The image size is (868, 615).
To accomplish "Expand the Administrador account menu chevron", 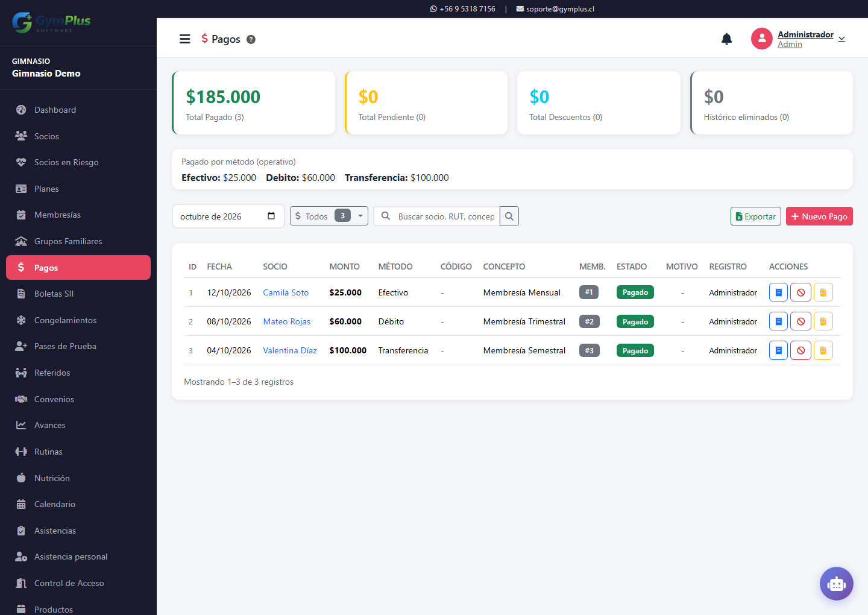I will (x=842, y=39).
